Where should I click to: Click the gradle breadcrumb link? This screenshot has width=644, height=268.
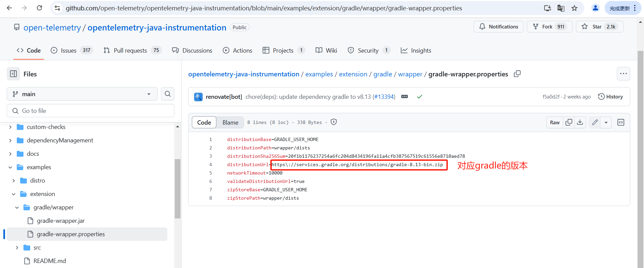click(x=383, y=74)
